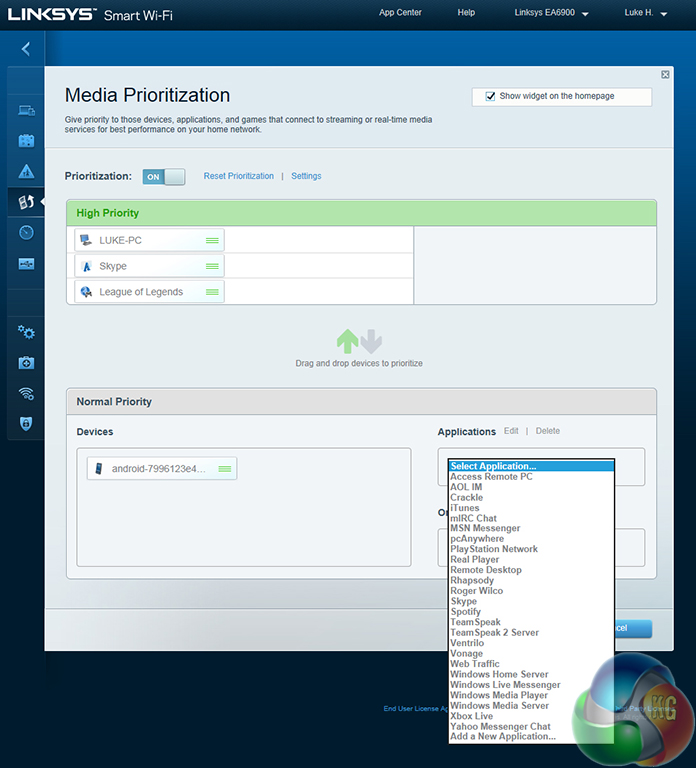This screenshot has height=768, width=696.
Task: Open the Speed Test gauge icon
Action: (x=26, y=232)
